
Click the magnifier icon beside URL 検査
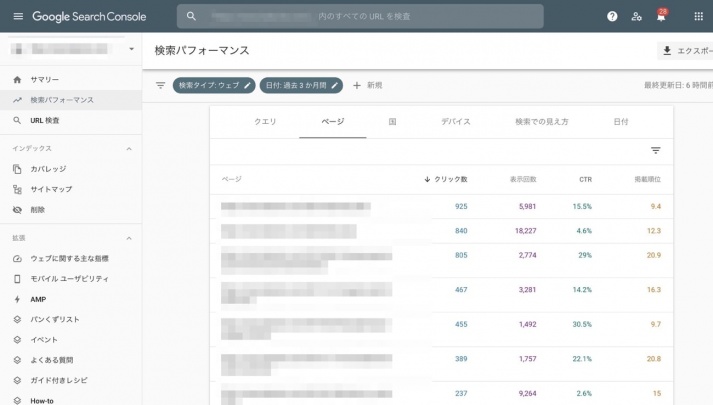17,120
